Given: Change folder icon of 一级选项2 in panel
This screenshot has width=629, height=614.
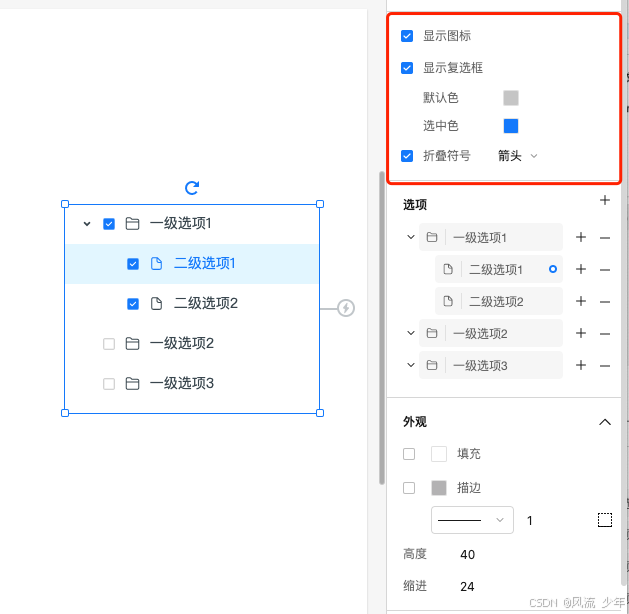Looking at the screenshot, I should [432, 333].
